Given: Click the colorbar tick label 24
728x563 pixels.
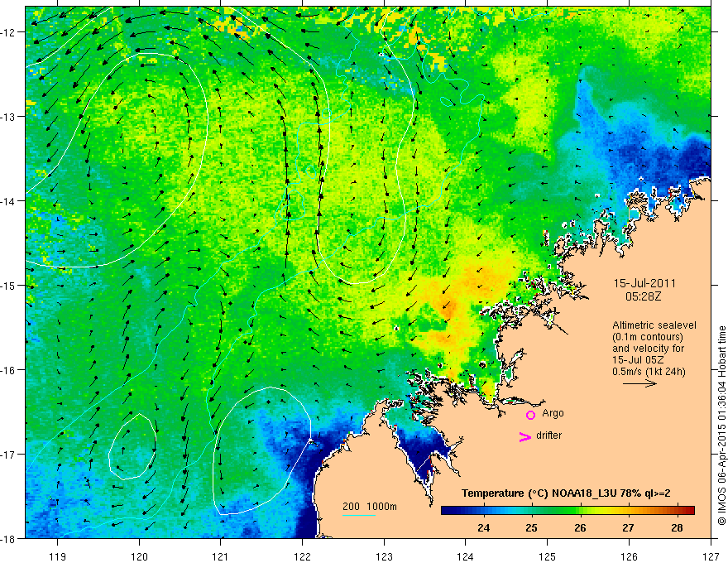Looking at the screenshot, I should point(483,527).
